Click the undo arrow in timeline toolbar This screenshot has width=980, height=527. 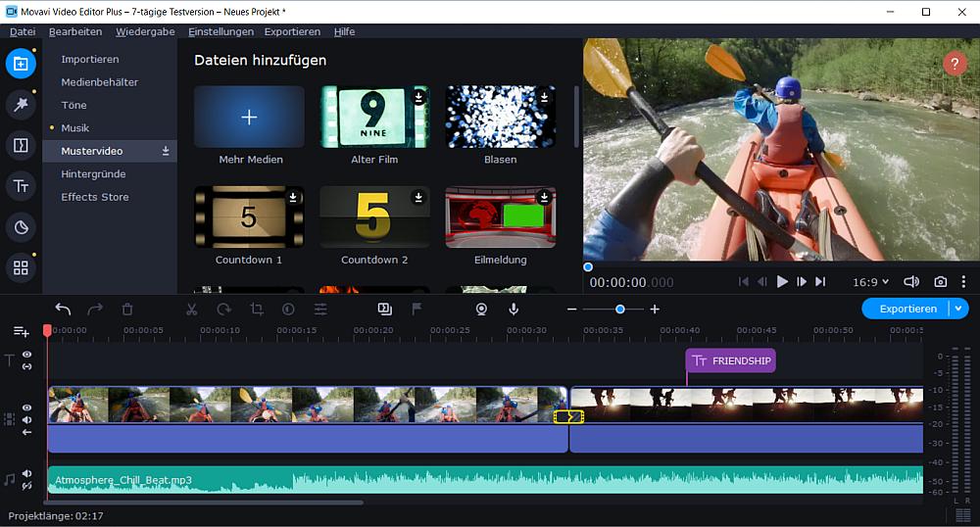[63, 310]
